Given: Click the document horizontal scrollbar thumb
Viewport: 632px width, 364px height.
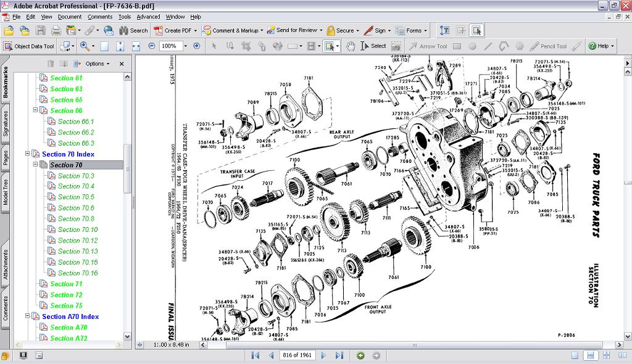Looking at the screenshot, I should (x=414, y=345).
